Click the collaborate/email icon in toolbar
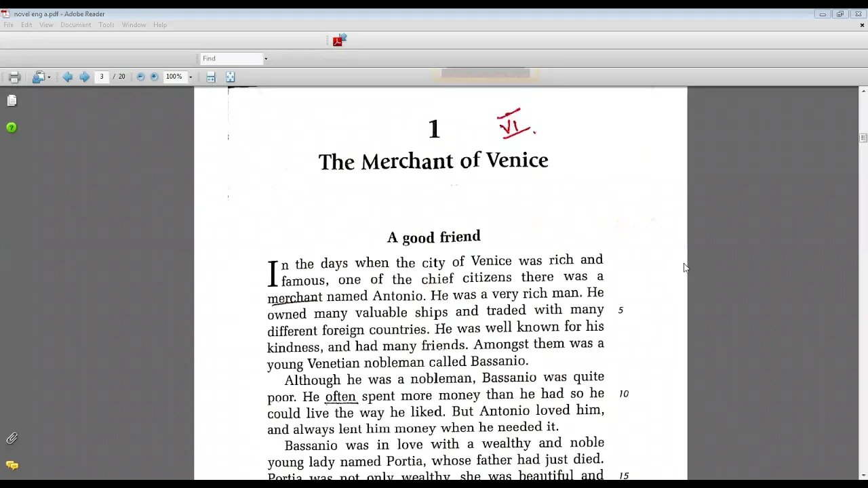The width and height of the screenshot is (868, 488). [39, 77]
